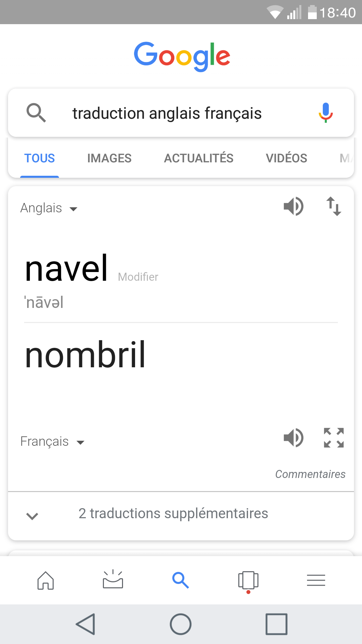Open the hamburger menu in the bottom bar
Viewport: 362px width, 644px height.
tap(316, 580)
